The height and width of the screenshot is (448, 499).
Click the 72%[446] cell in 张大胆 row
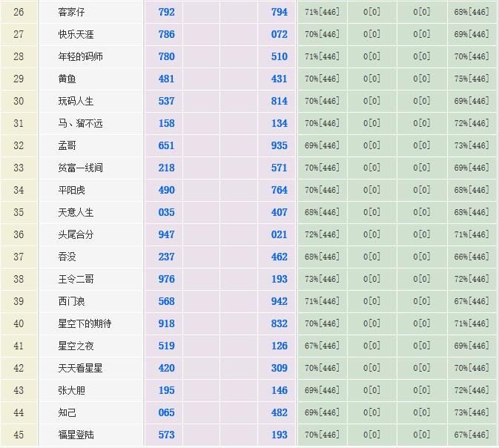(x=472, y=391)
